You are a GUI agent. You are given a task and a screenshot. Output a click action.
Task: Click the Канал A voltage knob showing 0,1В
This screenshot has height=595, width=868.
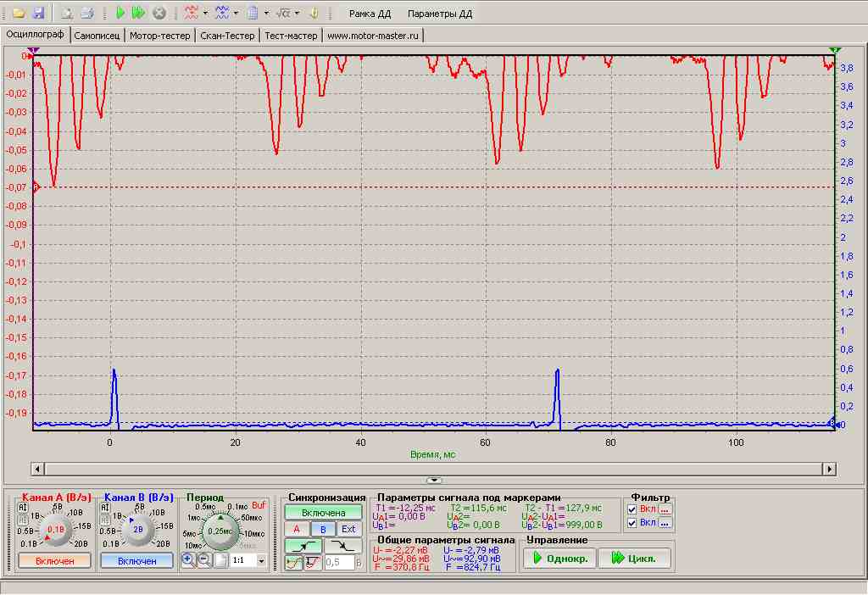click(55, 530)
